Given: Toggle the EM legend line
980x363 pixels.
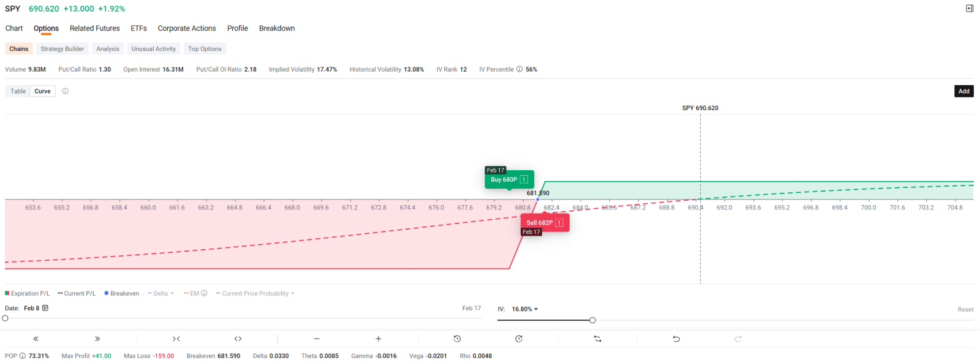Looking at the screenshot, I should [192, 293].
